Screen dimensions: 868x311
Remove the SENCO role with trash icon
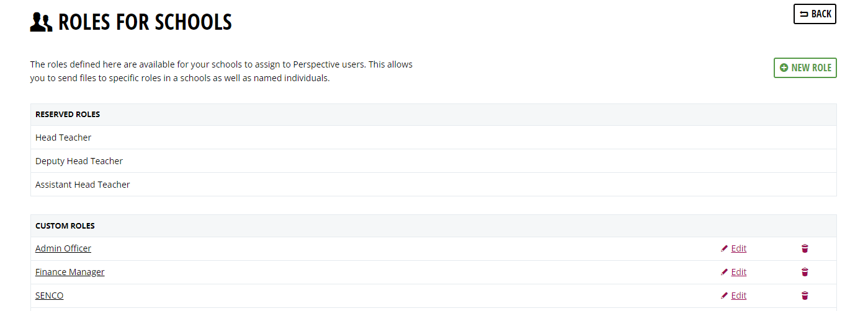coord(805,296)
